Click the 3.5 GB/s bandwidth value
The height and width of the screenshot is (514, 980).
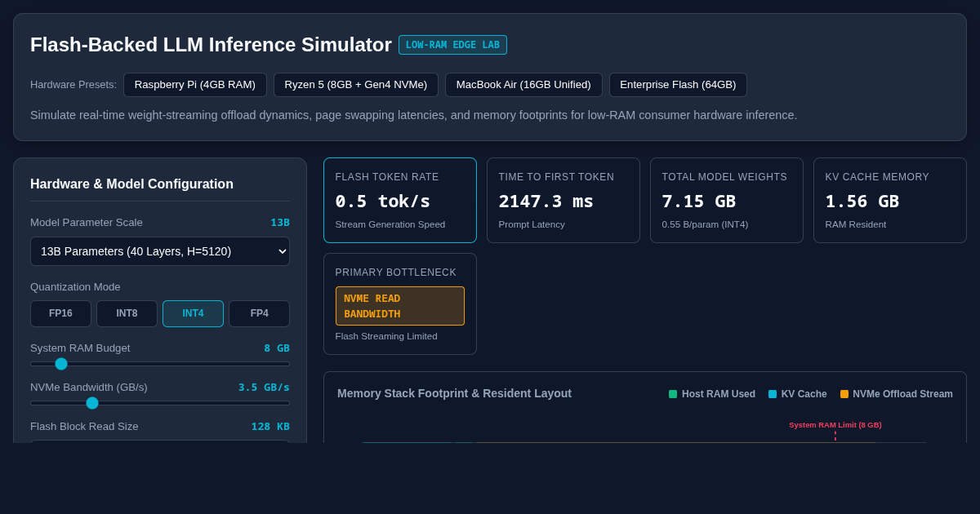[264, 388]
